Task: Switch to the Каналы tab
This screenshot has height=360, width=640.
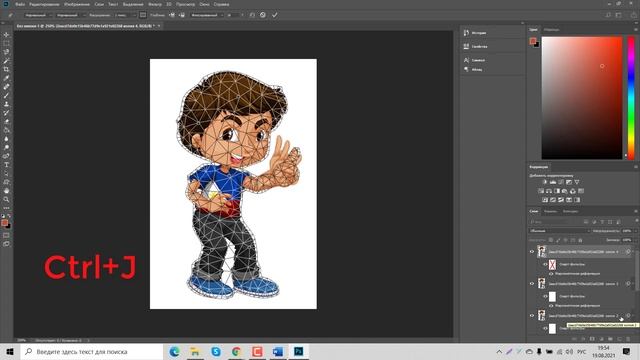Action: point(551,211)
